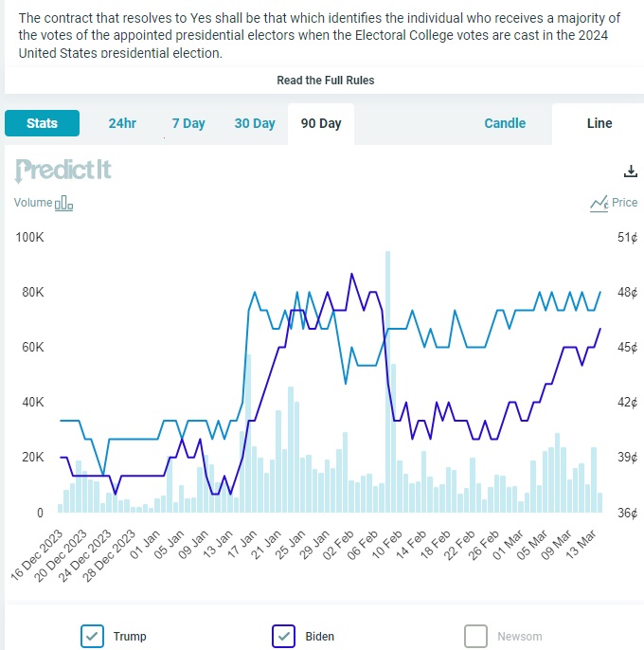Click the tallest volume bar near 10 Feb
644x650 pixels.
click(x=387, y=379)
